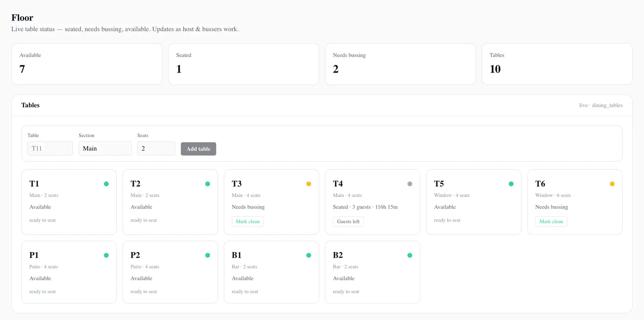644x320 pixels.
Task: Click the B1 bar table title
Action: click(x=236, y=255)
